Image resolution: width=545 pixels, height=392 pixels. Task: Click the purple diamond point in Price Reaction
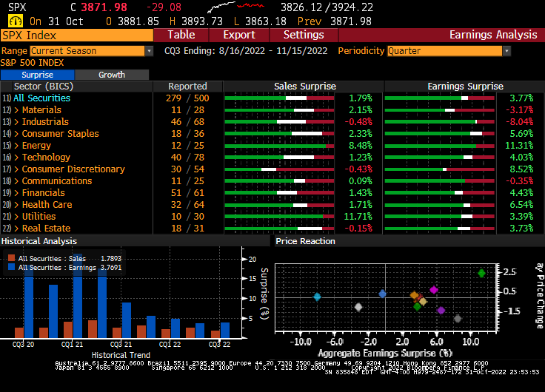pyautogui.click(x=441, y=311)
